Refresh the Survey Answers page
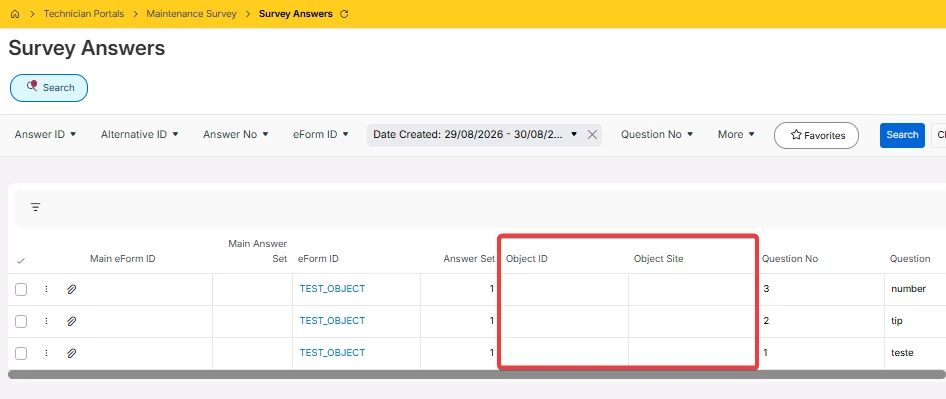 point(344,14)
